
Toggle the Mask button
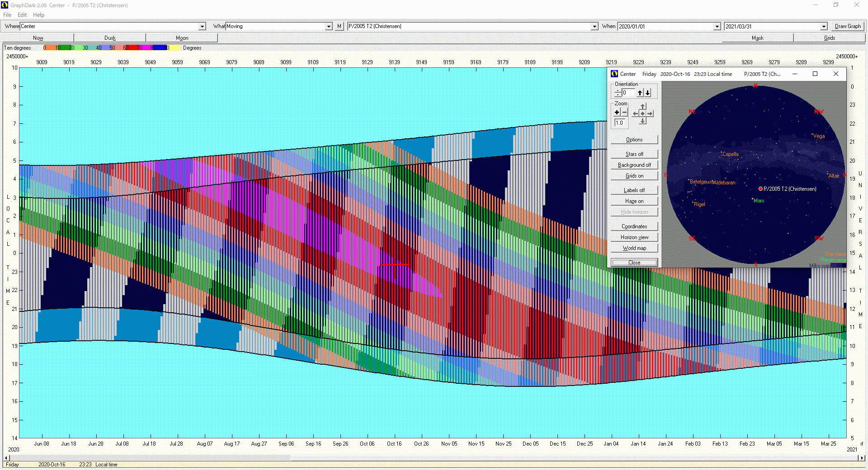(x=758, y=38)
